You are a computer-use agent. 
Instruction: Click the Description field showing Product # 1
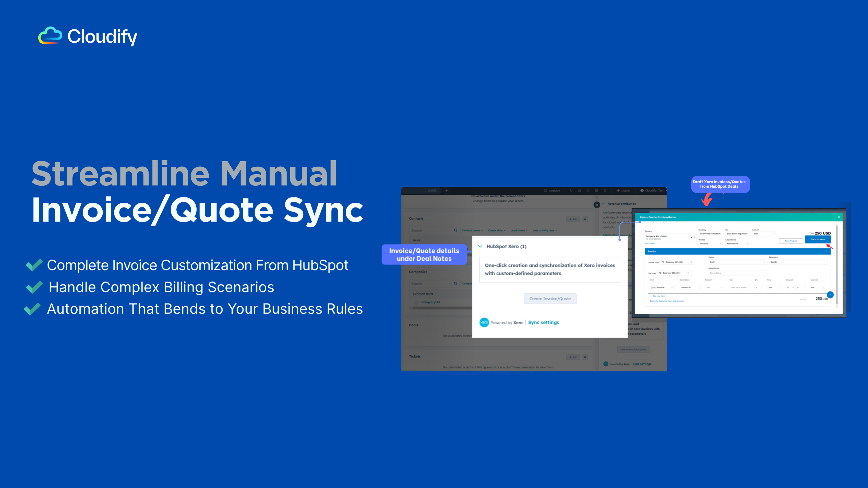(x=690, y=288)
